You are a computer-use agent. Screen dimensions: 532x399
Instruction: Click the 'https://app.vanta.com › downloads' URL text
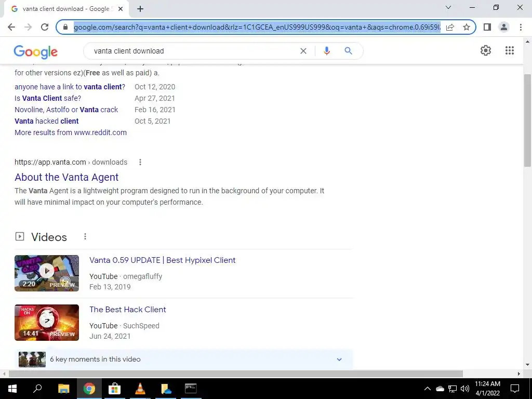tap(71, 162)
